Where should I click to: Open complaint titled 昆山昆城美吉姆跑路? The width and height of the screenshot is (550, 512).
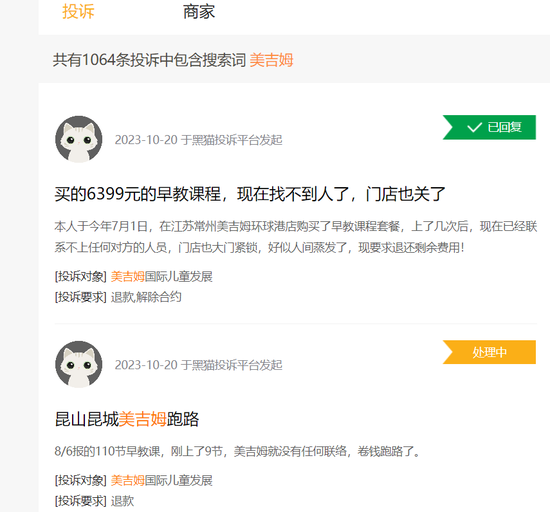pyautogui.click(x=127, y=419)
